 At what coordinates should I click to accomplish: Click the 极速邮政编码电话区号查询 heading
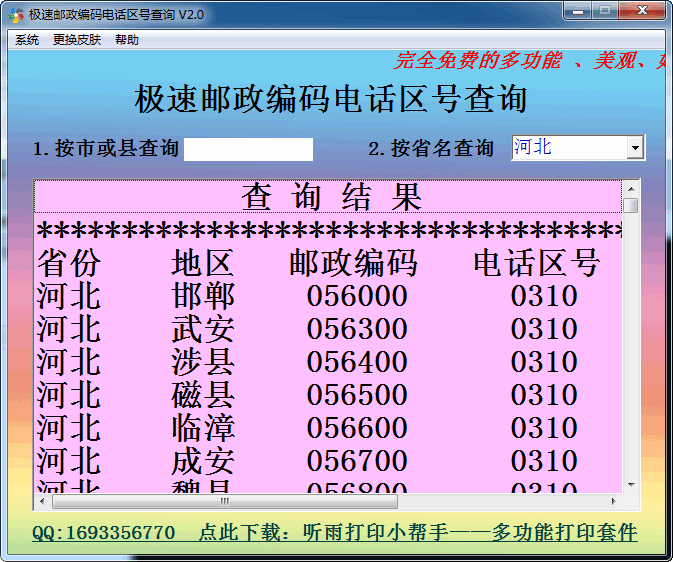330,99
